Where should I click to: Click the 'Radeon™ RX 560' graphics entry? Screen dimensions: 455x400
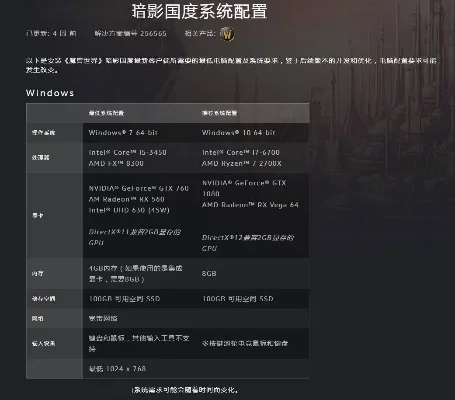point(126,199)
